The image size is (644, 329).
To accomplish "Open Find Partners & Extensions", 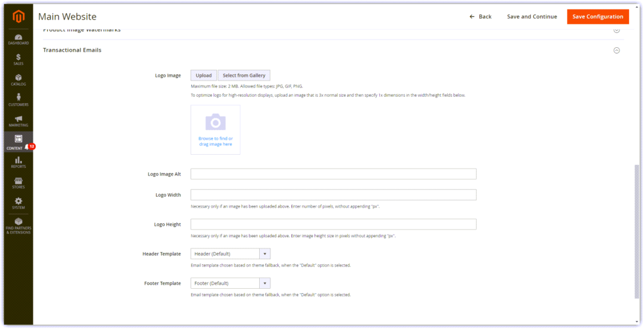I will 18,226.
